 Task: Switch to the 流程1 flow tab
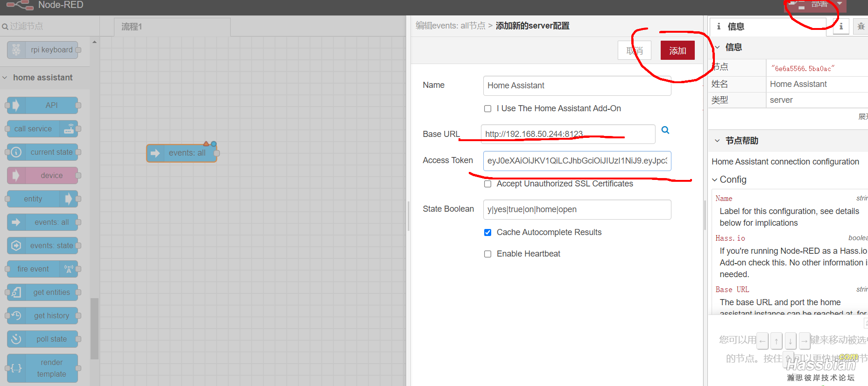[172, 27]
